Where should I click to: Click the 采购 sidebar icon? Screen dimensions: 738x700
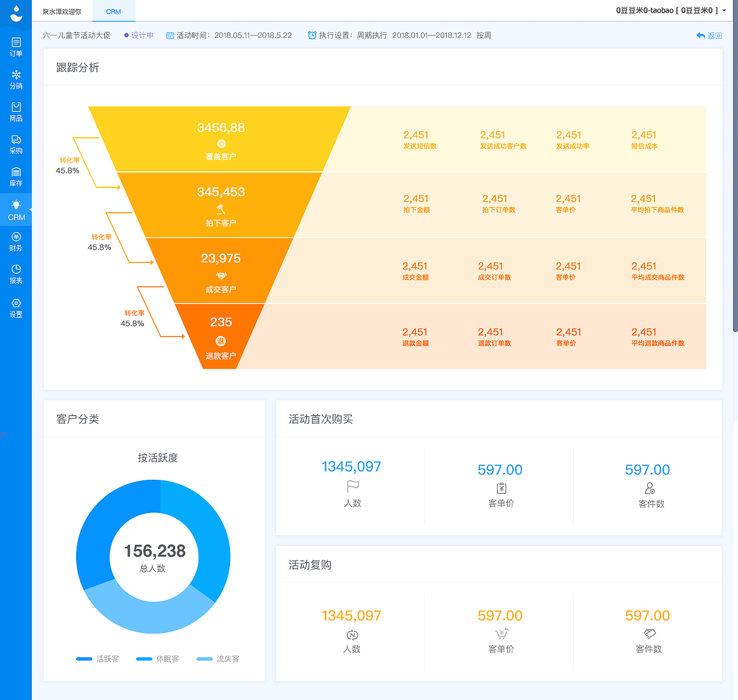(x=16, y=143)
